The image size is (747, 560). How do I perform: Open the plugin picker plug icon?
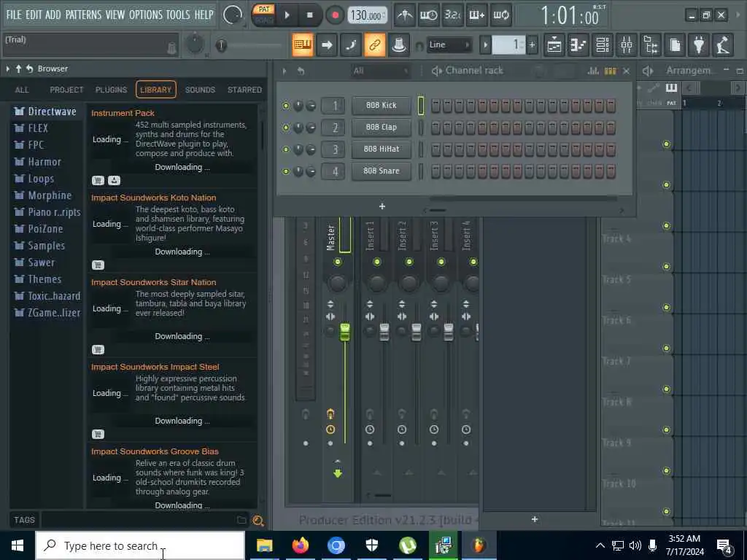pyautogui.click(x=699, y=45)
